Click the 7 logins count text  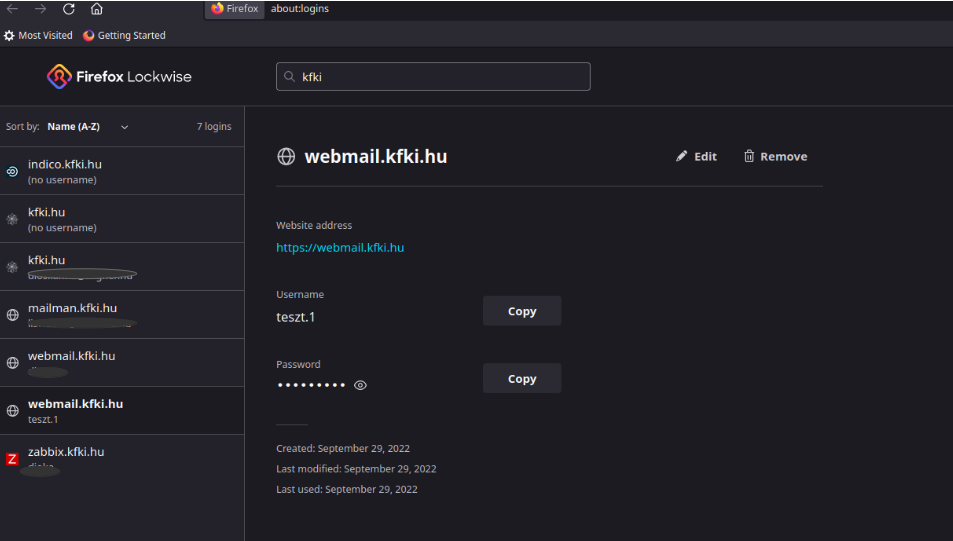point(214,126)
